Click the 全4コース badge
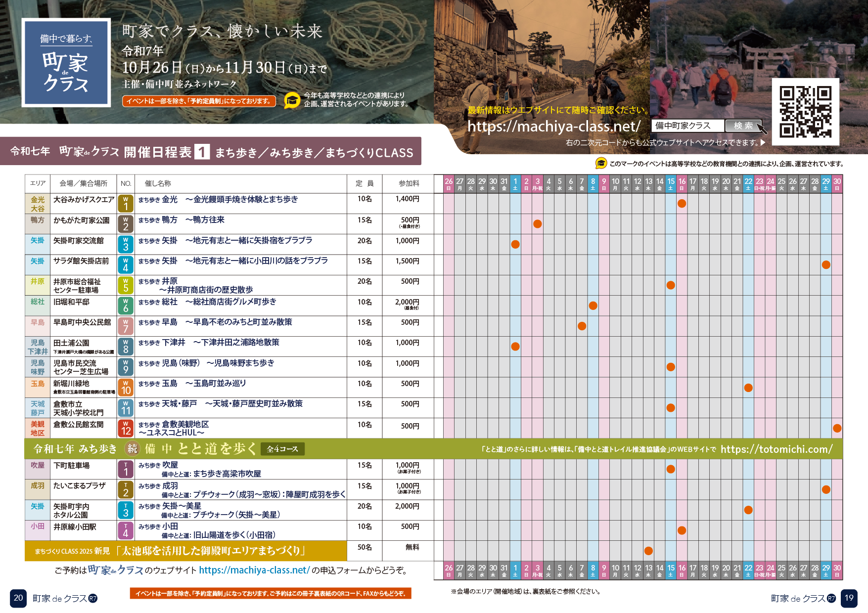Viewport: 868px width, 613px height. pyautogui.click(x=282, y=449)
